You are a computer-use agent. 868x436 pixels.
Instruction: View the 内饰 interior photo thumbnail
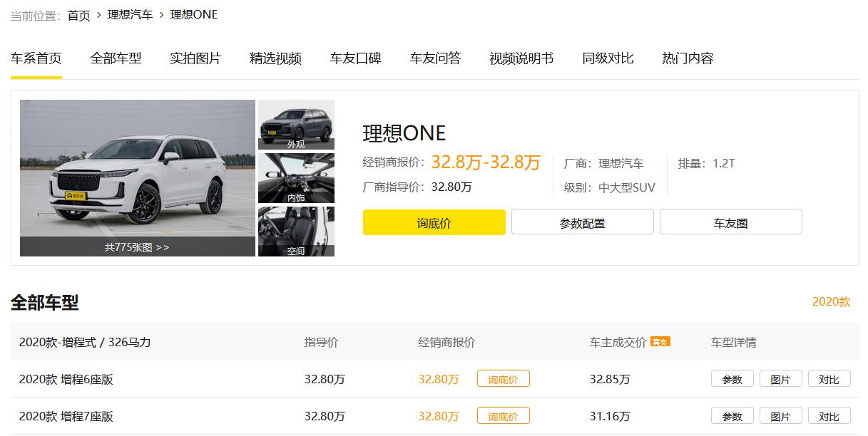[296, 178]
